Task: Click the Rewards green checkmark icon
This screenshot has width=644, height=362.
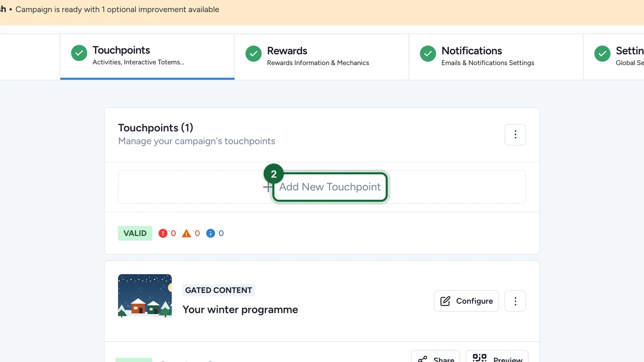Action: pyautogui.click(x=254, y=54)
